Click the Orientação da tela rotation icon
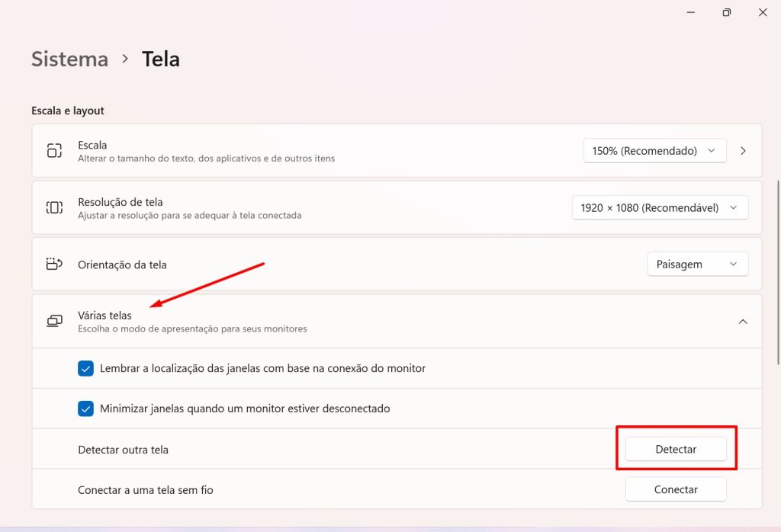Viewport: 781px width, 532px height. [54, 264]
